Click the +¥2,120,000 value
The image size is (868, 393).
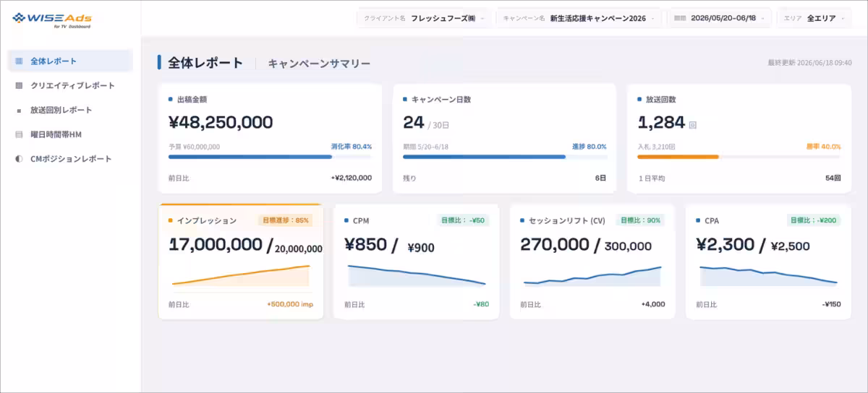coord(352,178)
